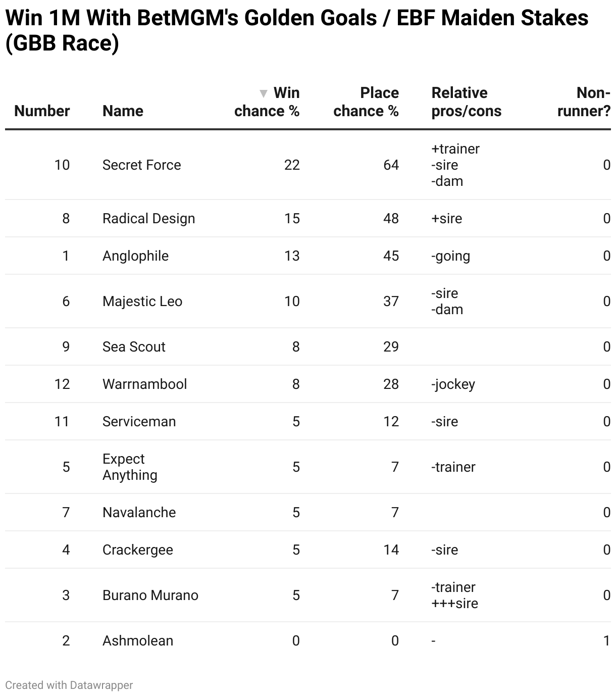Select the Secret Force horse name
This screenshot has height=697, width=616.
141,165
